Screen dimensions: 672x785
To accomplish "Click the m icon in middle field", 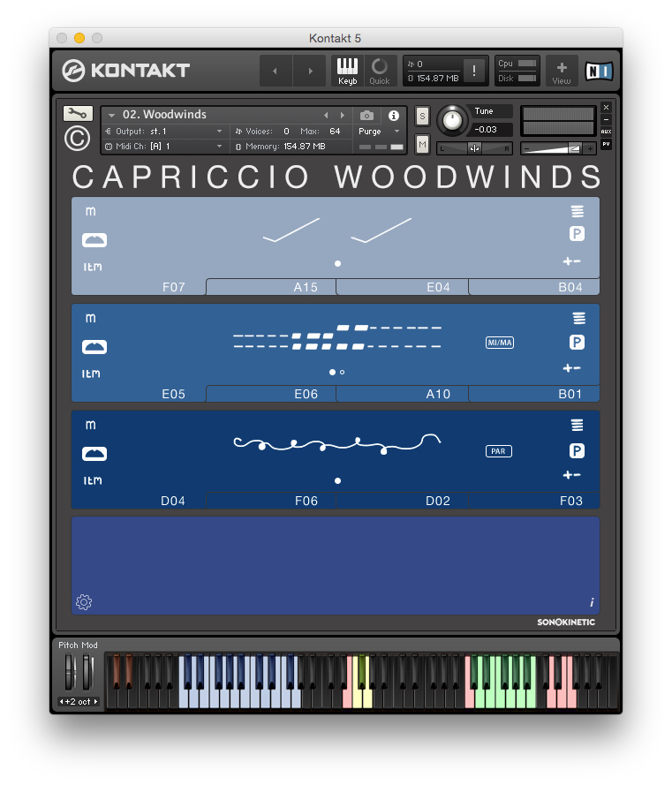I will tap(91, 318).
